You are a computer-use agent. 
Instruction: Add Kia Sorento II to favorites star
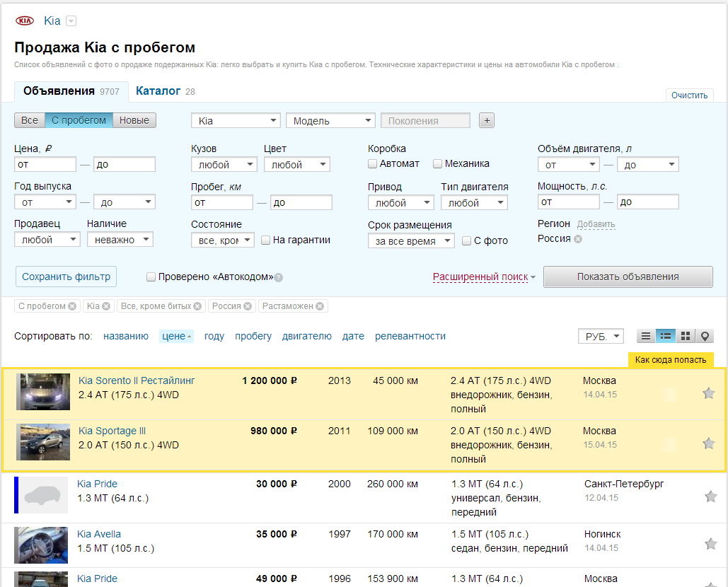tap(708, 393)
